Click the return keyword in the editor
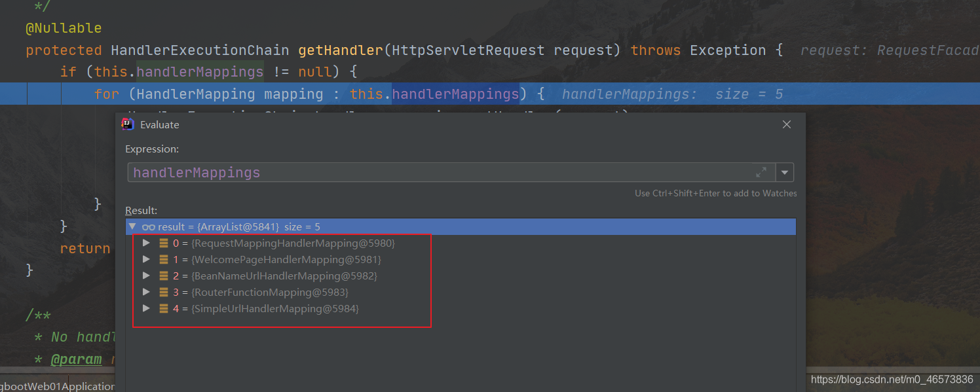 point(85,249)
